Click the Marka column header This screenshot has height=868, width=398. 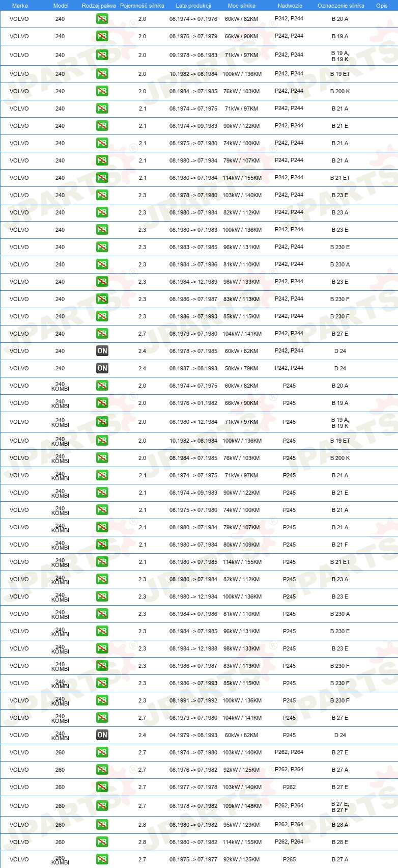[20, 6]
